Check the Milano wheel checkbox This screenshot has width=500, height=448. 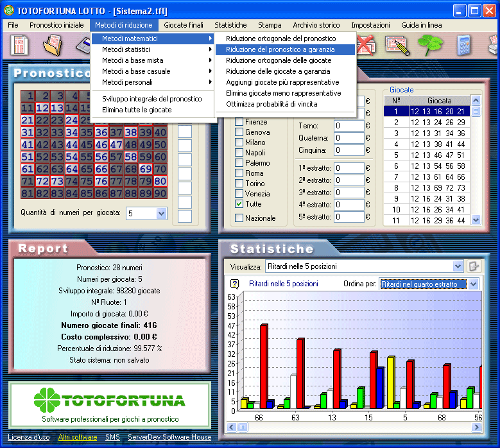pyautogui.click(x=239, y=142)
